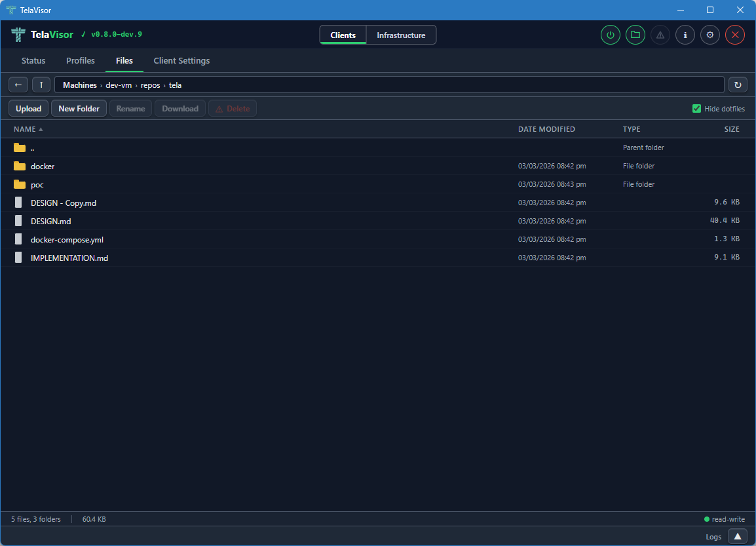Click the red X quit icon in header
The width and height of the screenshot is (756, 546).
734,35
